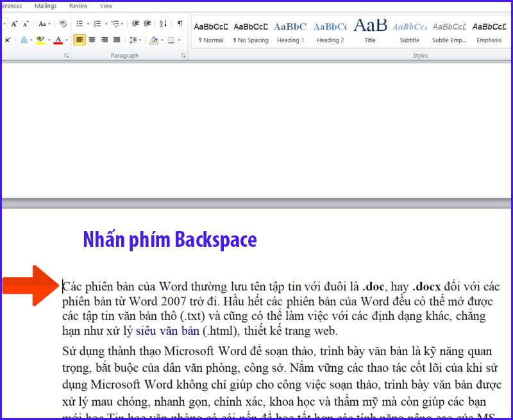Click the Line Spacing icon

(133, 40)
